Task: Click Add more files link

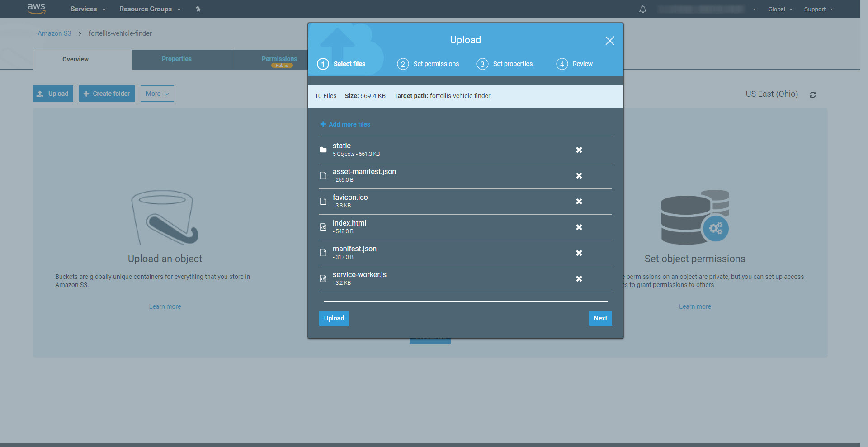Action: click(345, 124)
